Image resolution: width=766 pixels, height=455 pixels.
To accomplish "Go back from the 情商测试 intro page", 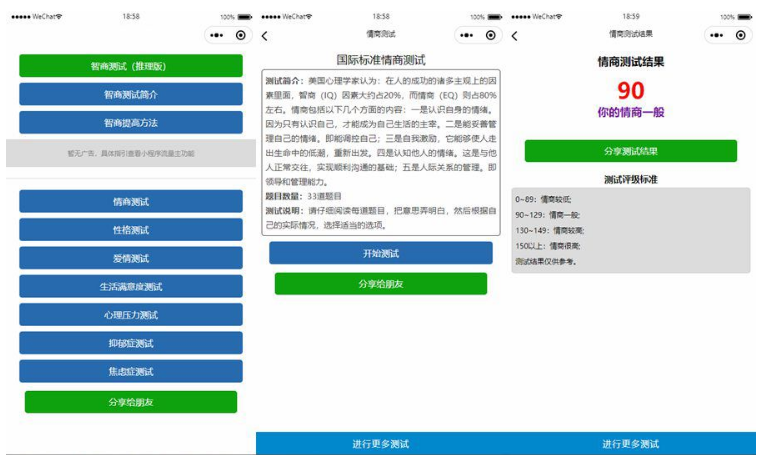I will [x=265, y=36].
